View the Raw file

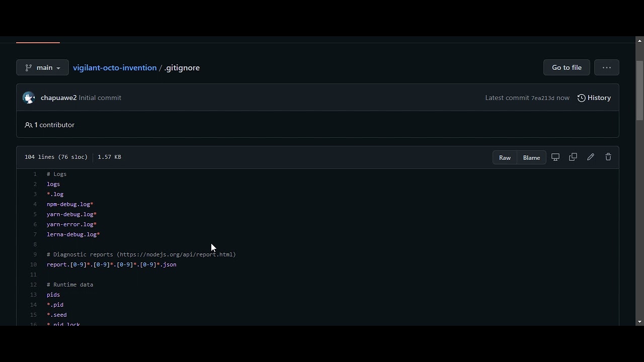point(505,157)
